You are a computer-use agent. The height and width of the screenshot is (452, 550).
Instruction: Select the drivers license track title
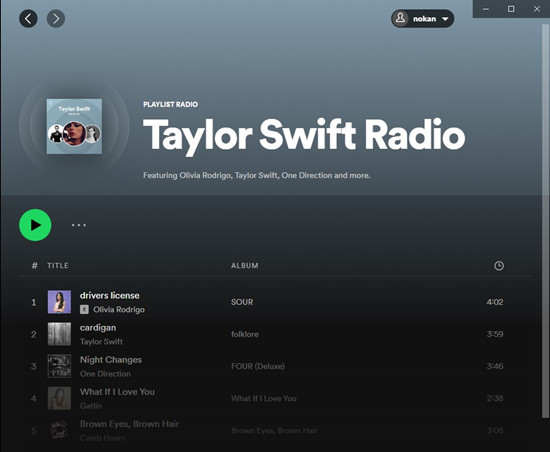(109, 295)
